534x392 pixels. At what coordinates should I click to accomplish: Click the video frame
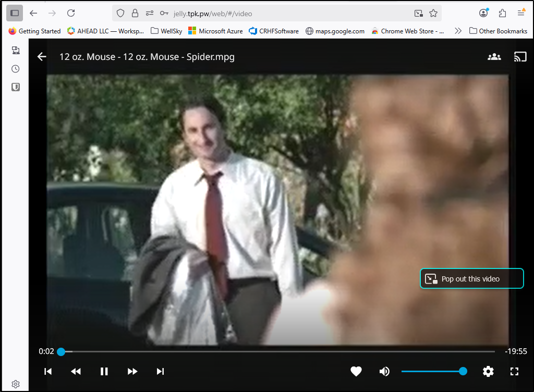(277, 210)
